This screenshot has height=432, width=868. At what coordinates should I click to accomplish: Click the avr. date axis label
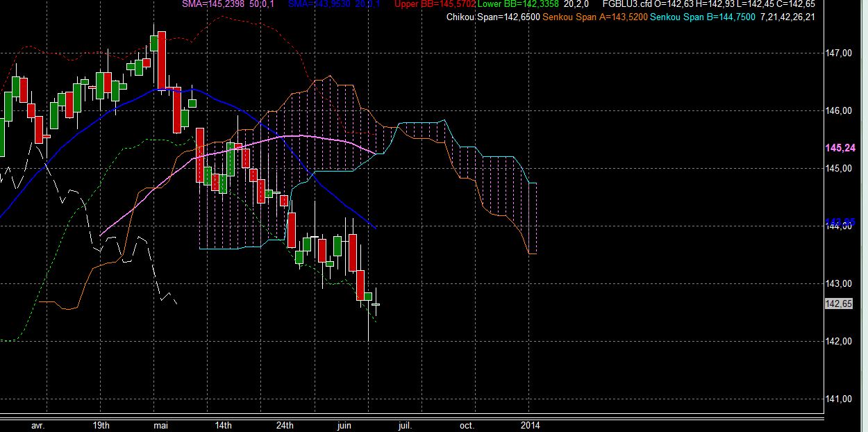click(x=37, y=425)
